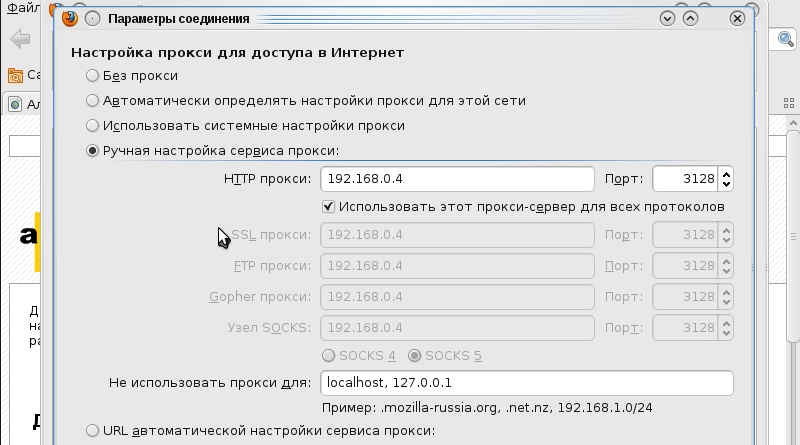Click the 'HTTP прокси:' label
The width and height of the screenshot is (800, 445).
(x=267, y=179)
